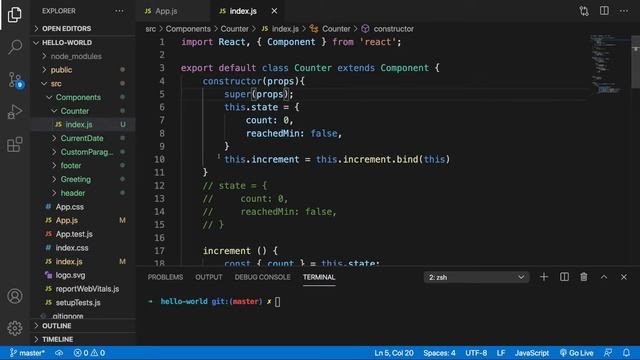Select the terminal shell dropdown 2: zsh
640x360 pixels.
pos(476,277)
